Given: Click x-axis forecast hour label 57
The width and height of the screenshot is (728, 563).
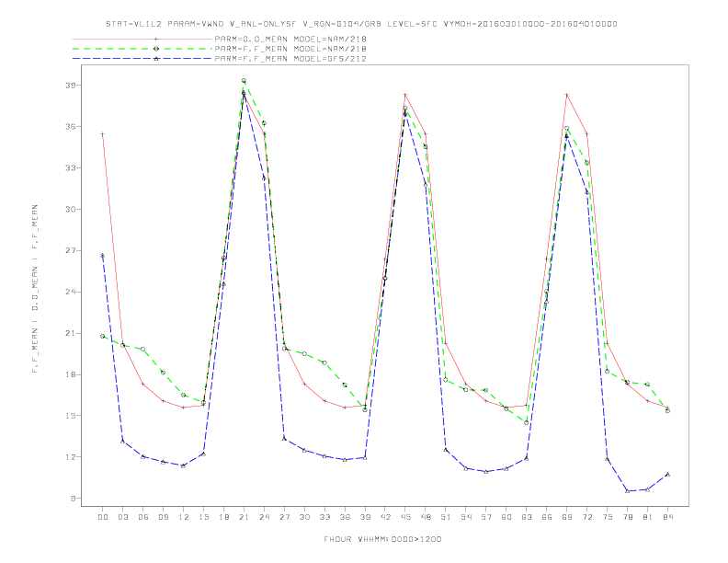Looking at the screenshot, I should click(x=486, y=517).
